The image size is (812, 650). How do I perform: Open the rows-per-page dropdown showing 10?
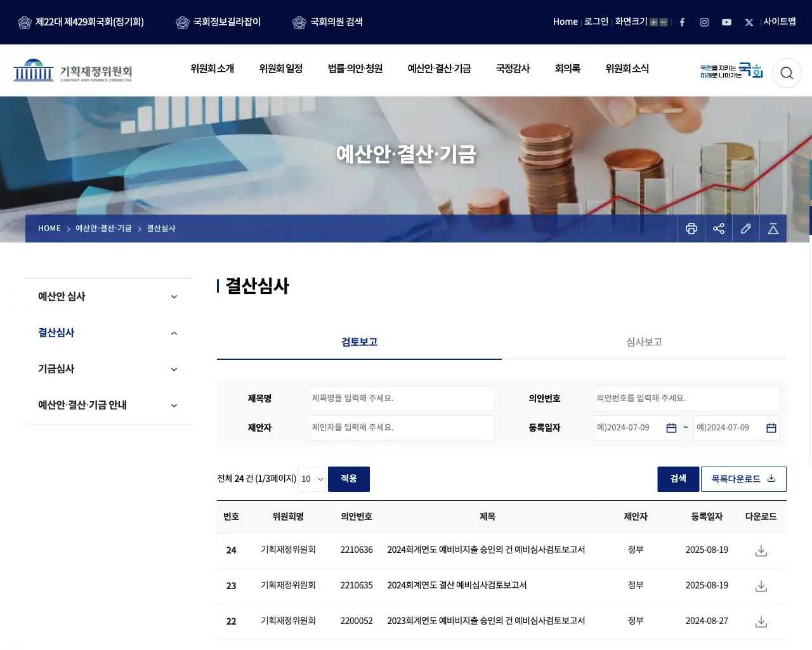[x=312, y=479]
